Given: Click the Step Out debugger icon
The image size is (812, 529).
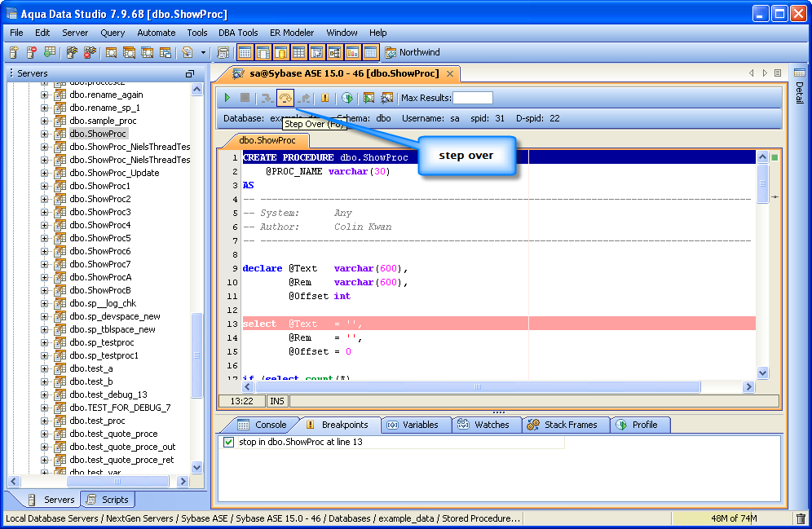Looking at the screenshot, I should coord(304,98).
